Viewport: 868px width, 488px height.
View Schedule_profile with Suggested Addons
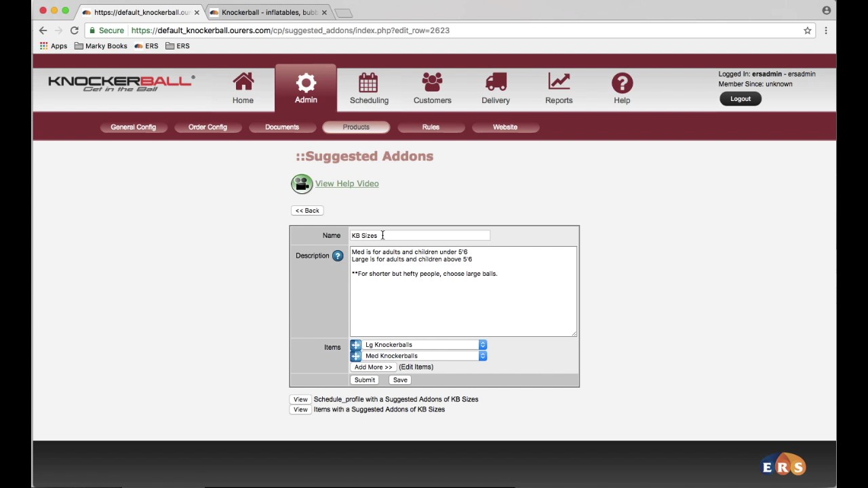(300, 399)
